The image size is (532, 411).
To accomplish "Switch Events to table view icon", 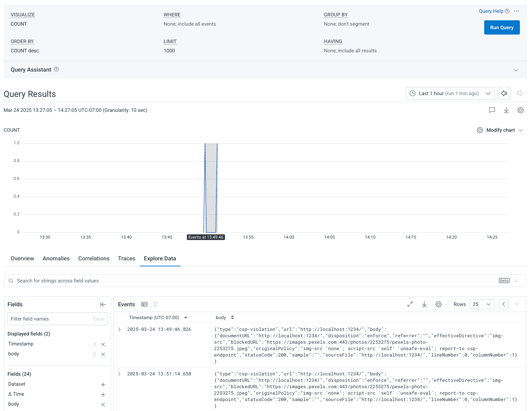I will pos(144,304).
